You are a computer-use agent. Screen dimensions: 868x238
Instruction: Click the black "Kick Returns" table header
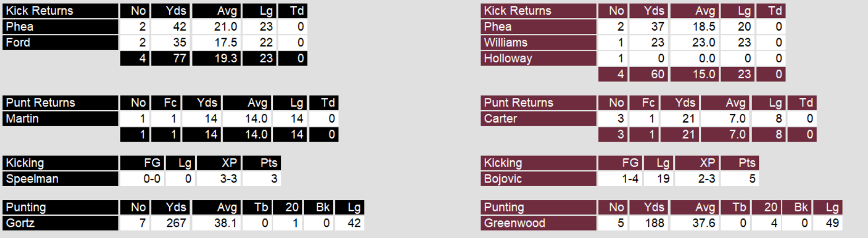coord(60,11)
